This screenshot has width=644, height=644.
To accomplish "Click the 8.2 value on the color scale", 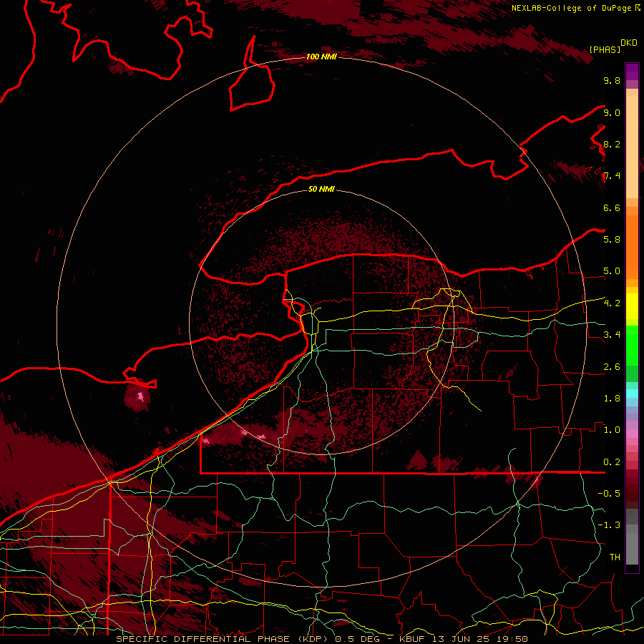I will pyautogui.click(x=612, y=144).
